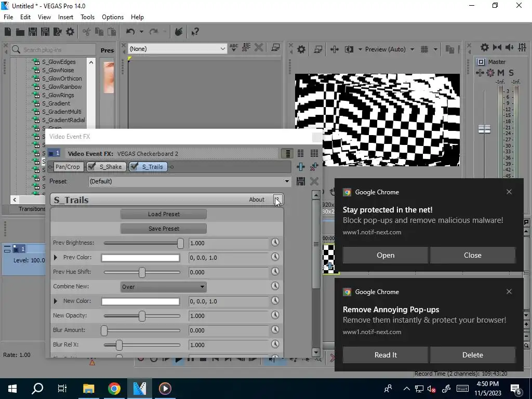Open Windows Task View icon
Screen dimensions: 532x399
(x=62, y=389)
